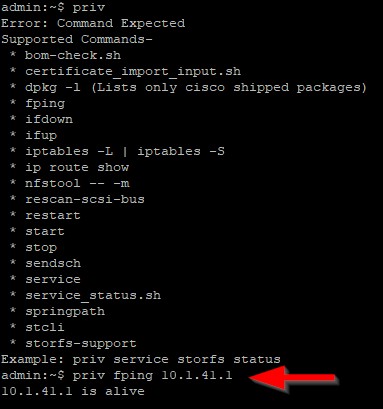Click the sendsch command text

[53, 263]
